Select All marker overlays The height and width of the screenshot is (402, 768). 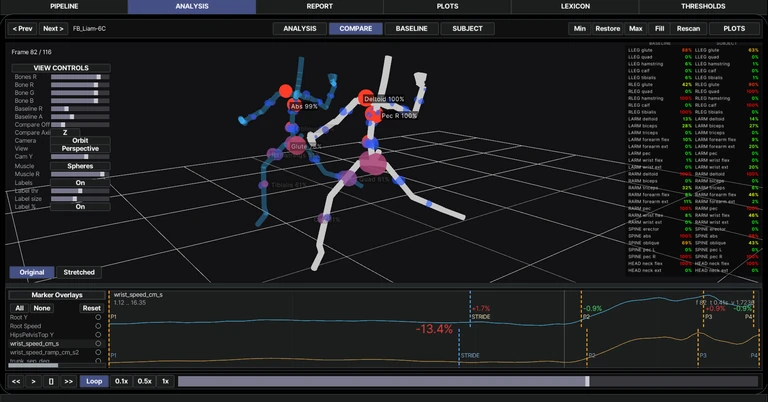coord(19,308)
